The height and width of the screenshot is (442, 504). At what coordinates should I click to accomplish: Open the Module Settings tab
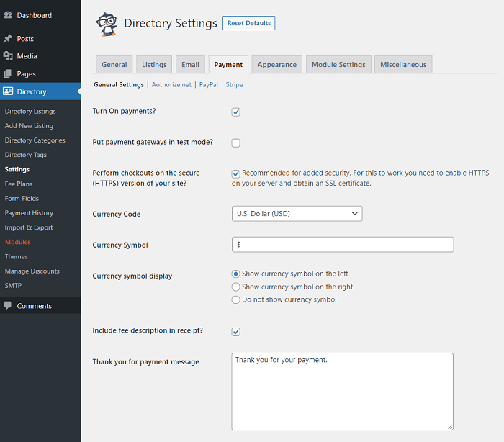coord(338,65)
